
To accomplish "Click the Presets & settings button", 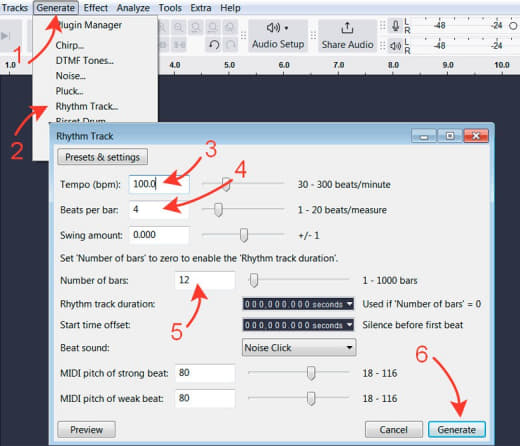I will (102, 157).
